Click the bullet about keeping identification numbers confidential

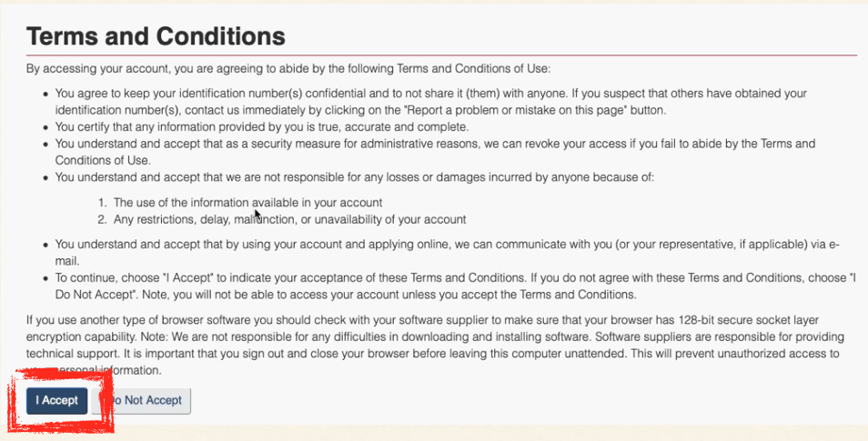coord(364,93)
